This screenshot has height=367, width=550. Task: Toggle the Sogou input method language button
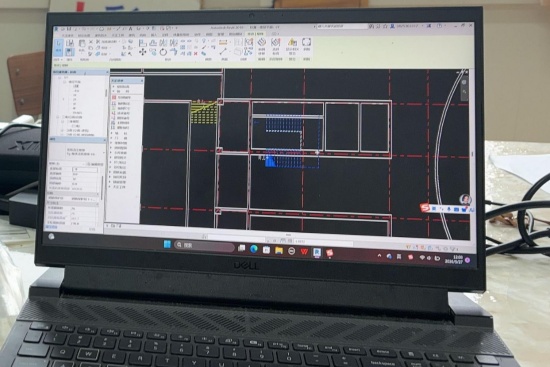[x=434, y=209]
